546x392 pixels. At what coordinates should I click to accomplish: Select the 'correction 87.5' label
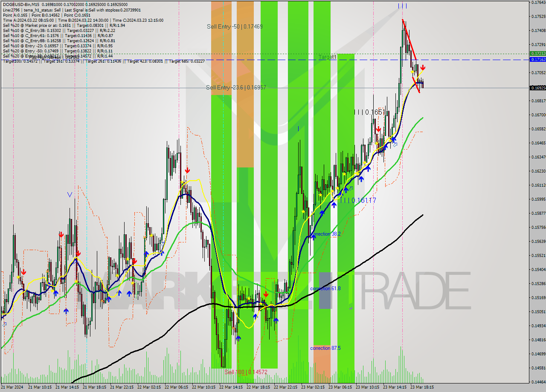326,348
